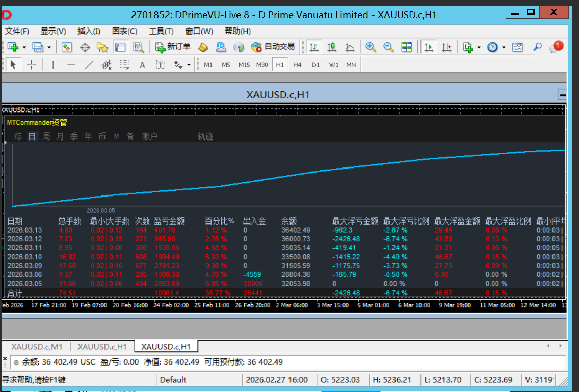Image resolution: width=579 pixels, height=392 pixels.
Task: Select the equidistant channel tool
Action: (x=107, y=65)
